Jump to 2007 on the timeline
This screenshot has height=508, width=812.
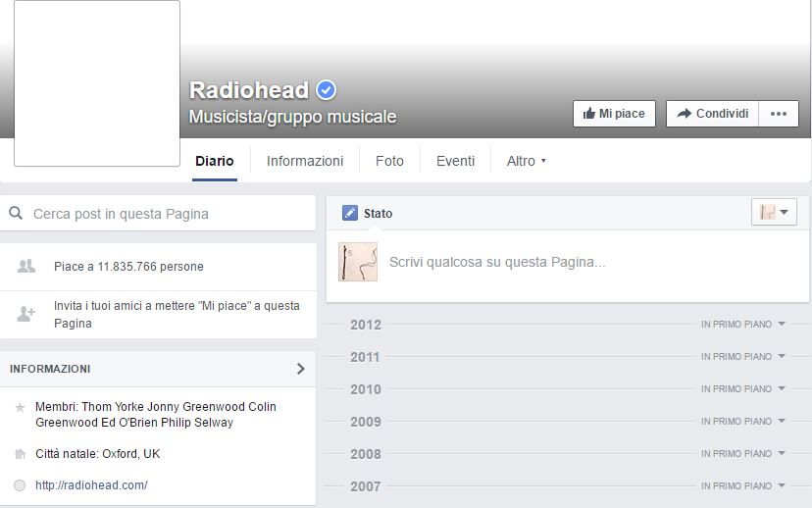366,486
